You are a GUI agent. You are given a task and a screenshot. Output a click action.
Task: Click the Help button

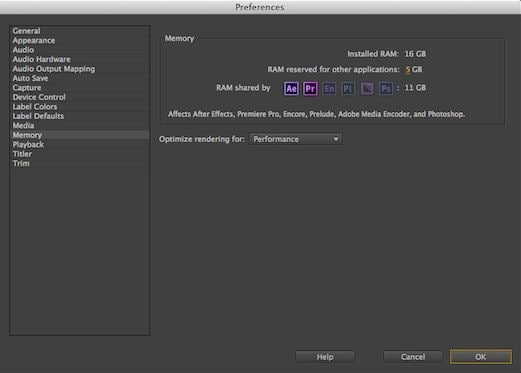click(325, 357)
